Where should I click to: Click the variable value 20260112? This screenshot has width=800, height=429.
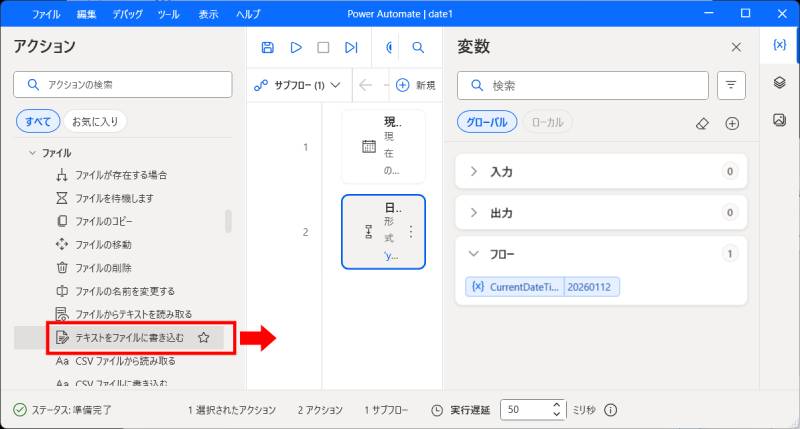pos(589,287)
